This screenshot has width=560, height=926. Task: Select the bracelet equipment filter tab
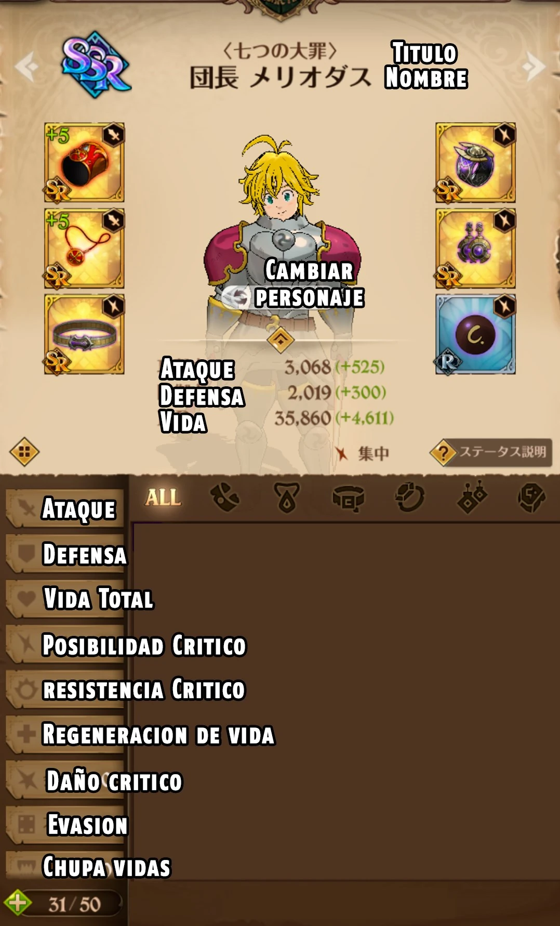tap(225, 498)
